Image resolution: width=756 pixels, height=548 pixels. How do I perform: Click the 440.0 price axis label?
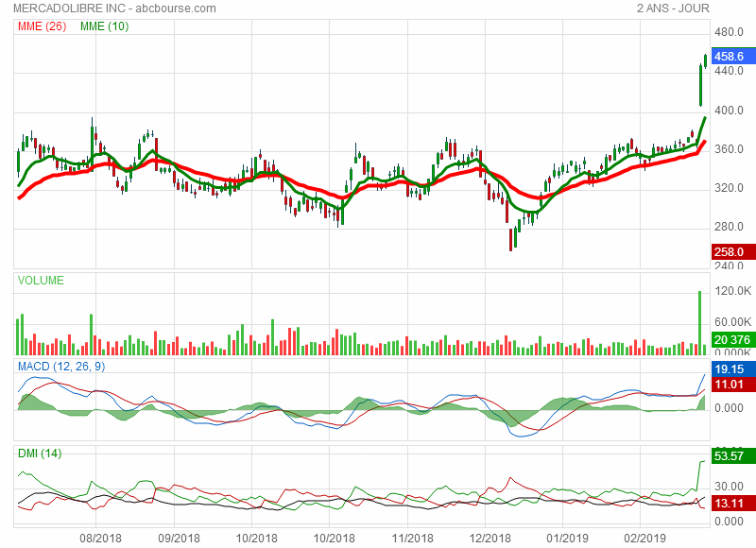(x=729, y=71)
